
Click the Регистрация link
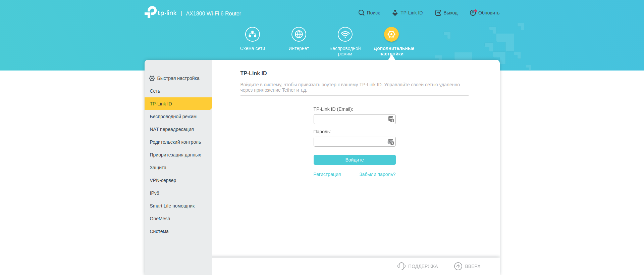point(327,174)
